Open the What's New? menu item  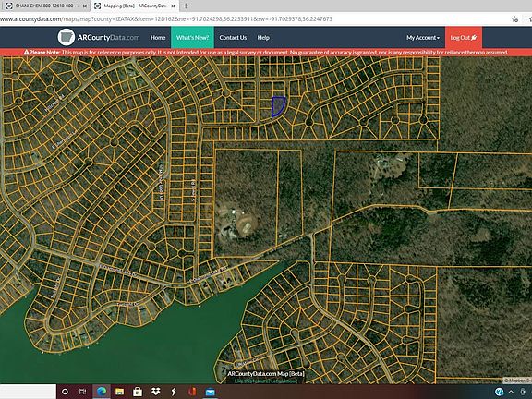192,38
